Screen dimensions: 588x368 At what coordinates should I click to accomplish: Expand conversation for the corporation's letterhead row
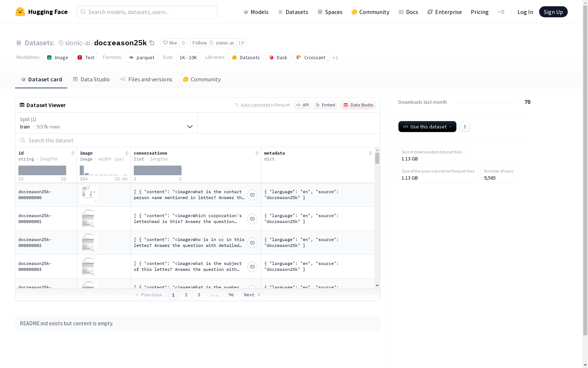(252, 219)
